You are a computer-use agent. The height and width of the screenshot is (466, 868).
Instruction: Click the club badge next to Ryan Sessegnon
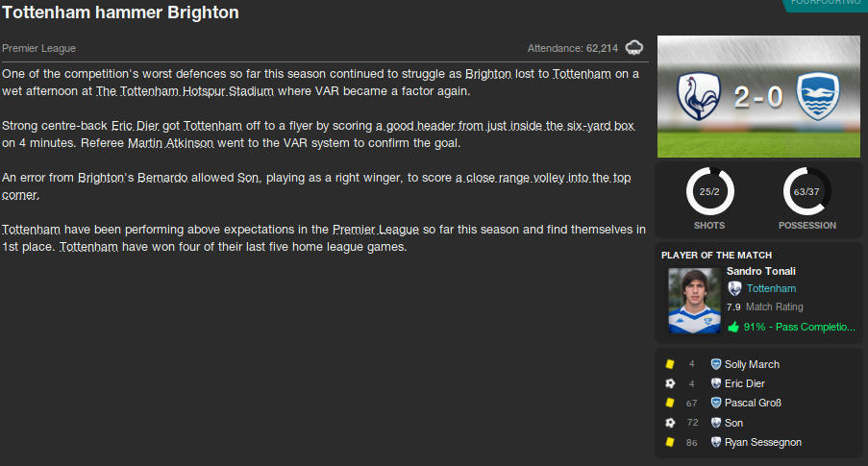click(x=715, y=442)
